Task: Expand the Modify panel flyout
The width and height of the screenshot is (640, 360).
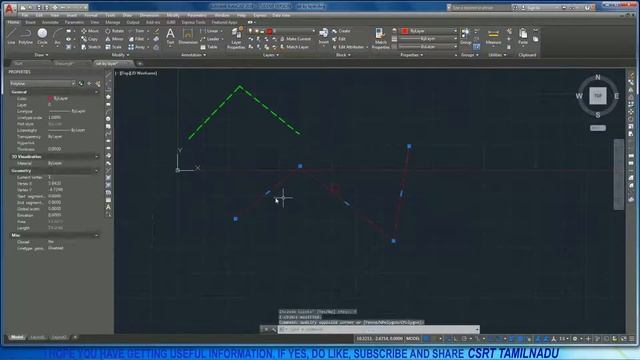Action: click(120, 55)
